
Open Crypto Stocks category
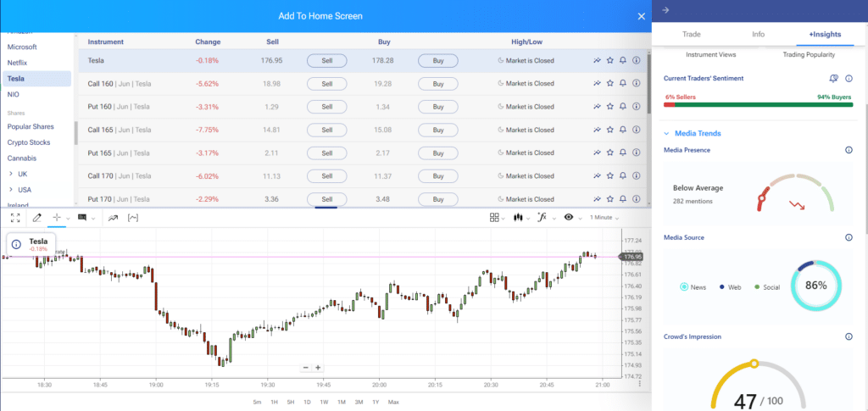point(29,142)
